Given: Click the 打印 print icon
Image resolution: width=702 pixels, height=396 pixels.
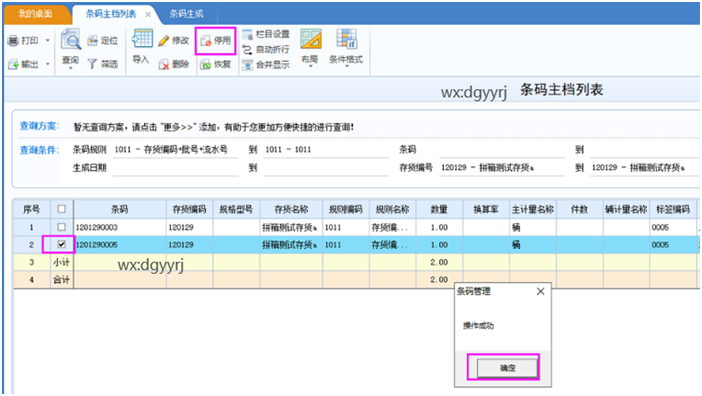Looking at the screenshot, I should pos(13,41).
